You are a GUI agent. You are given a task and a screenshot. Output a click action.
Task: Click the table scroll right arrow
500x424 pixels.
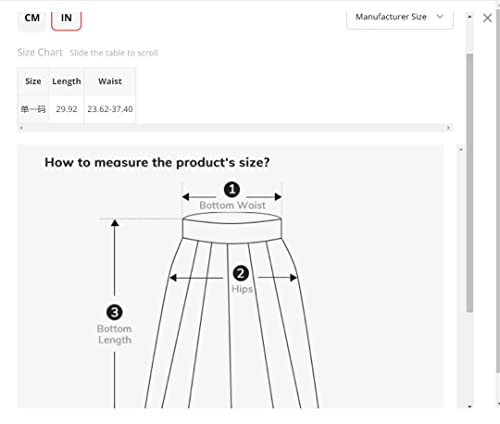448,128
